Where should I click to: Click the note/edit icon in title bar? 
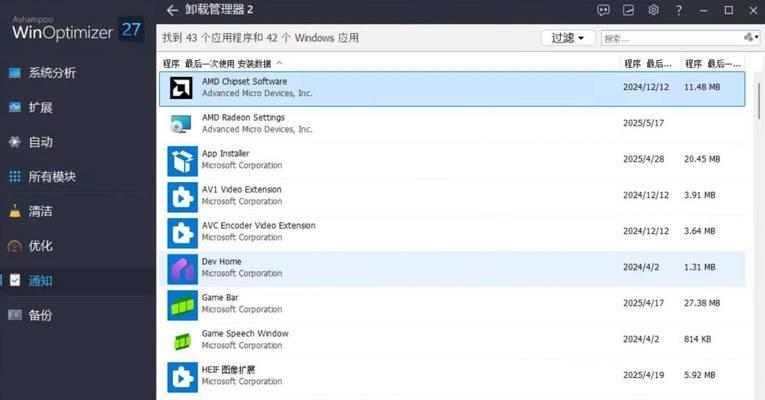coord(628,10)
